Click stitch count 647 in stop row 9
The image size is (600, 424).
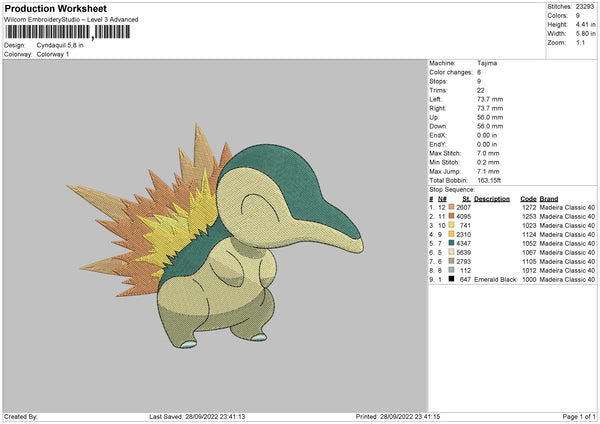tap(465, 279)
